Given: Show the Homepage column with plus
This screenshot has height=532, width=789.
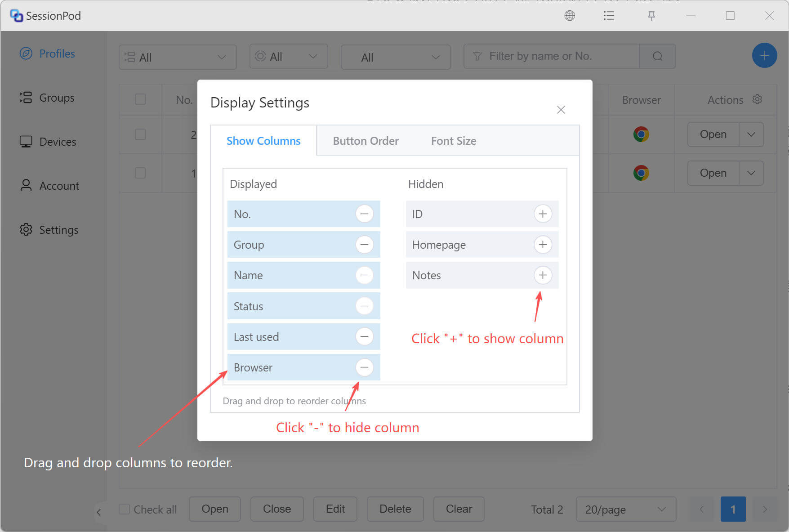Looking at the screenshot, I should 543,245.
